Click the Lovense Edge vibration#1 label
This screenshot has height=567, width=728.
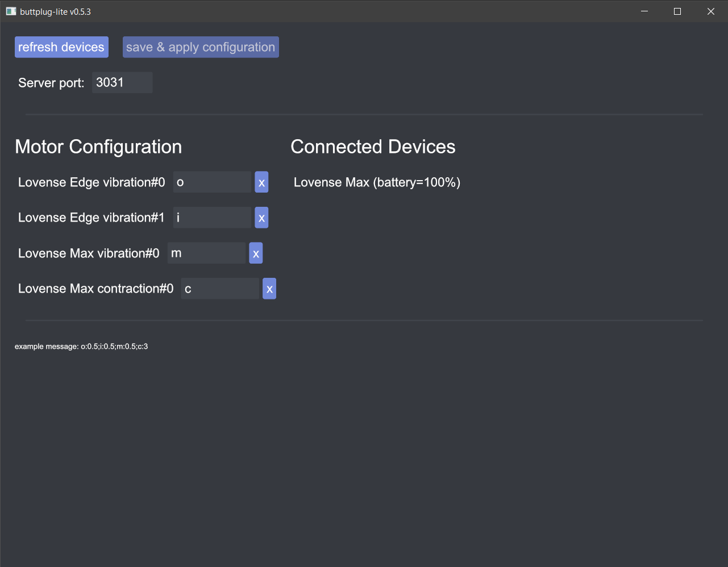(x=91, y=218)
